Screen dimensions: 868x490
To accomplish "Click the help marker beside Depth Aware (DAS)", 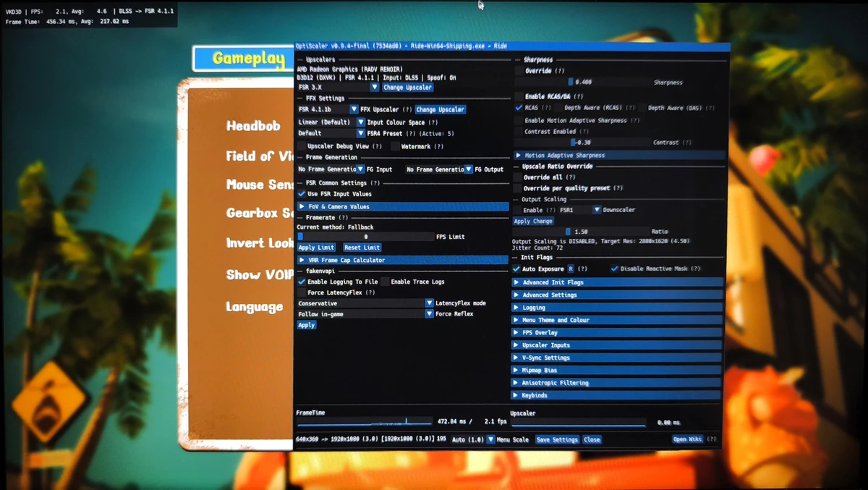I will (710, 108).
